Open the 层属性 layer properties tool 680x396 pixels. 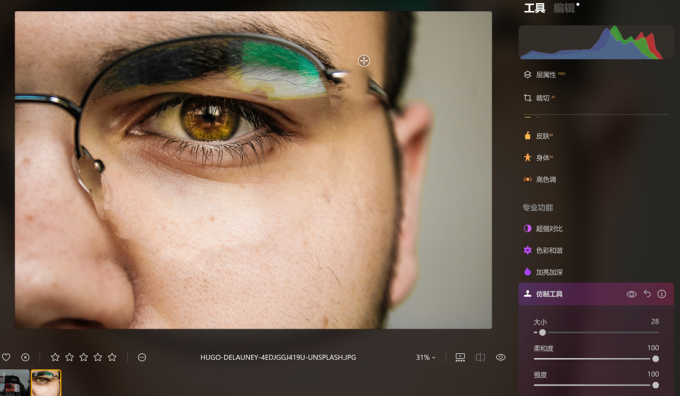point(545,75)
